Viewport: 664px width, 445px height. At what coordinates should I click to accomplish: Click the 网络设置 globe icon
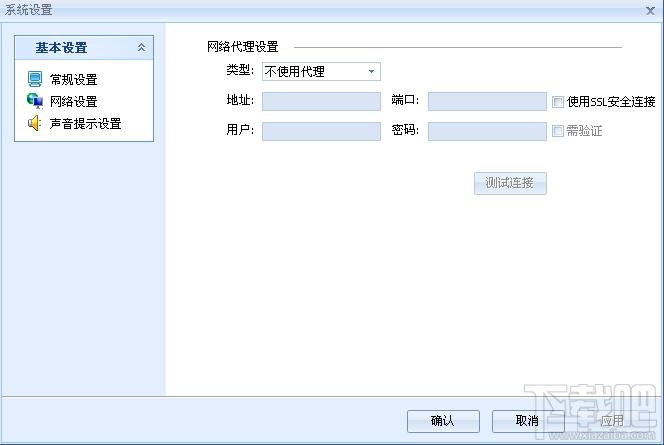[x=35, y=101]
